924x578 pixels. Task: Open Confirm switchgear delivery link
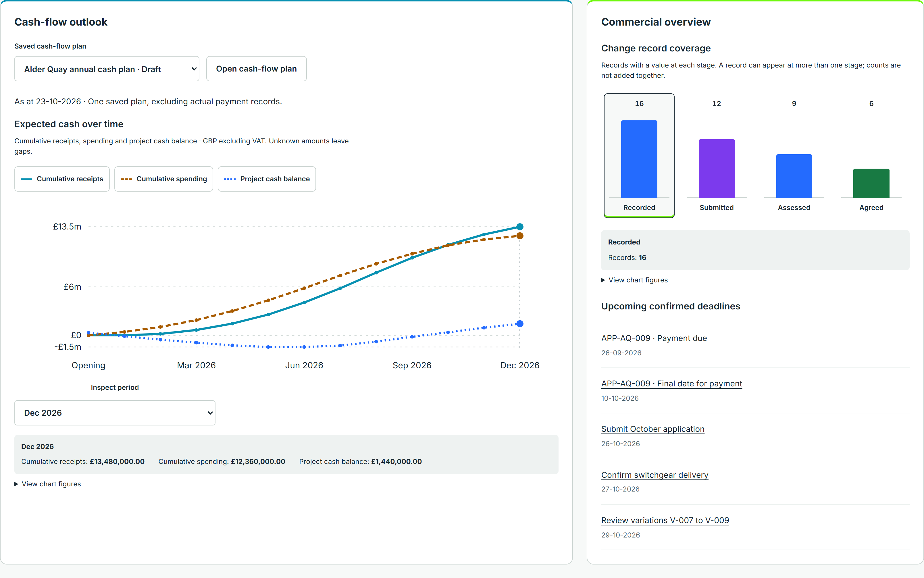coord(655,475)
